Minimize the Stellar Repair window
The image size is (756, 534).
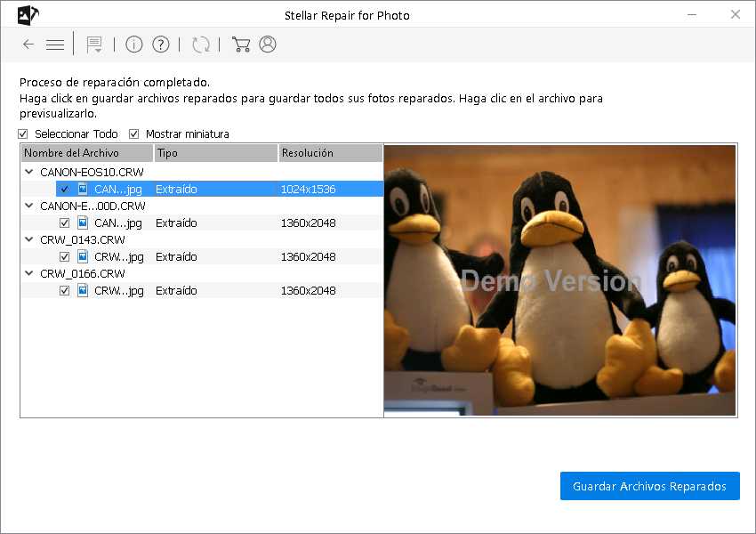[692, 14]
